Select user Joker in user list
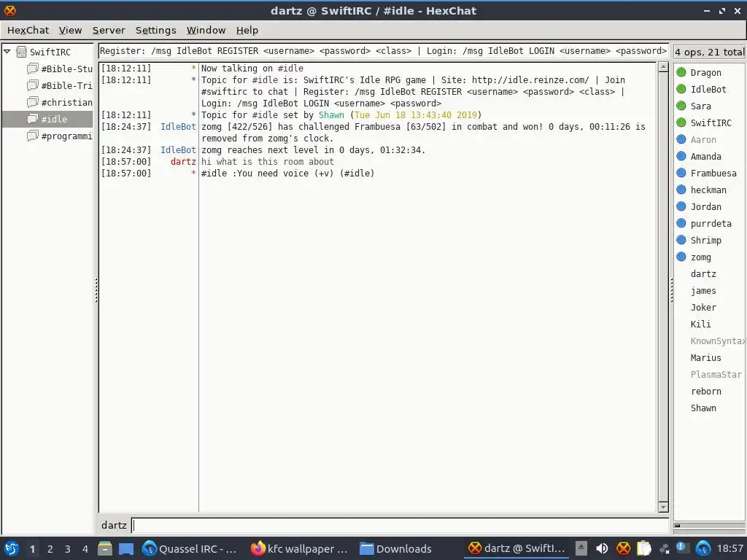747x560 pixels. coord(703,308)
